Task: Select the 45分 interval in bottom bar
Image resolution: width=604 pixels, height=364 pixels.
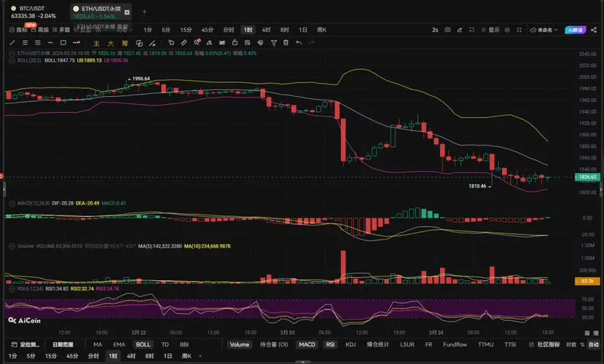Action: pyautogui.click(x=72, y=356)
